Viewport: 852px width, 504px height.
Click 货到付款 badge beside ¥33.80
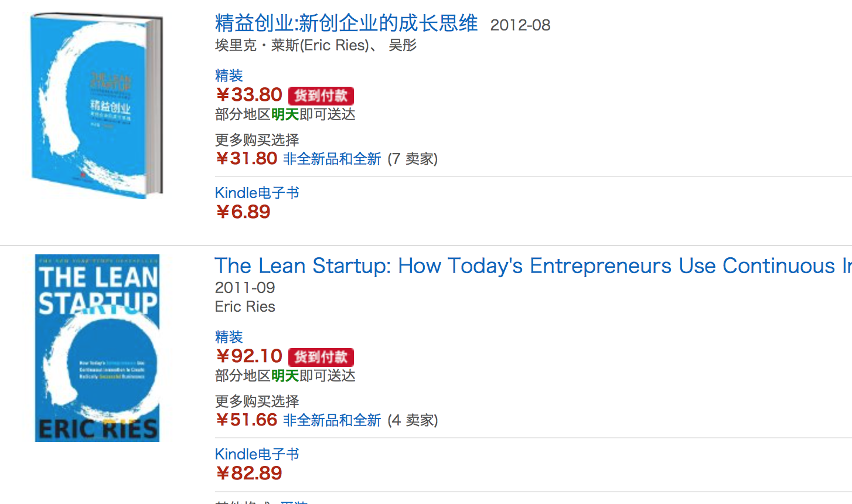click(x=321, y=96)
